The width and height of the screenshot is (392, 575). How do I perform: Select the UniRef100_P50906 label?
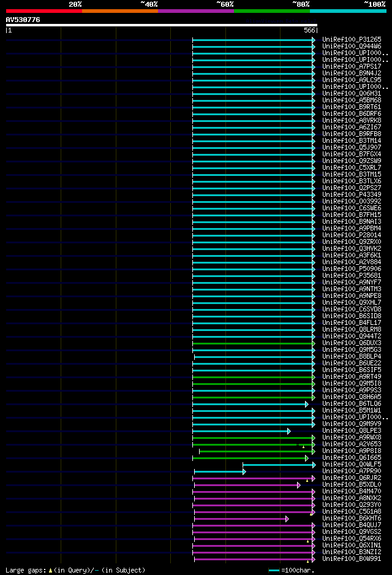pos(352,268)
